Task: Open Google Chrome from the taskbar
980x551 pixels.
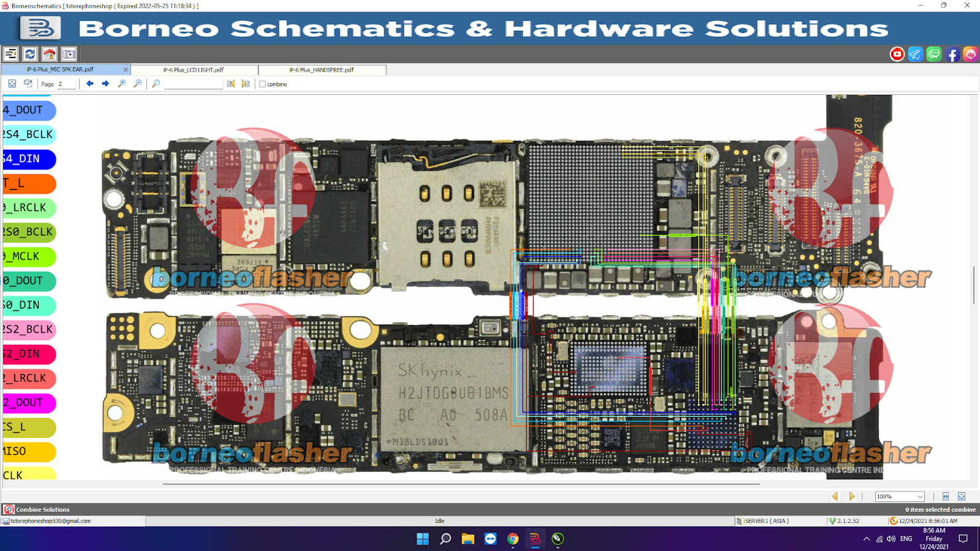Action: pos(513,539)
